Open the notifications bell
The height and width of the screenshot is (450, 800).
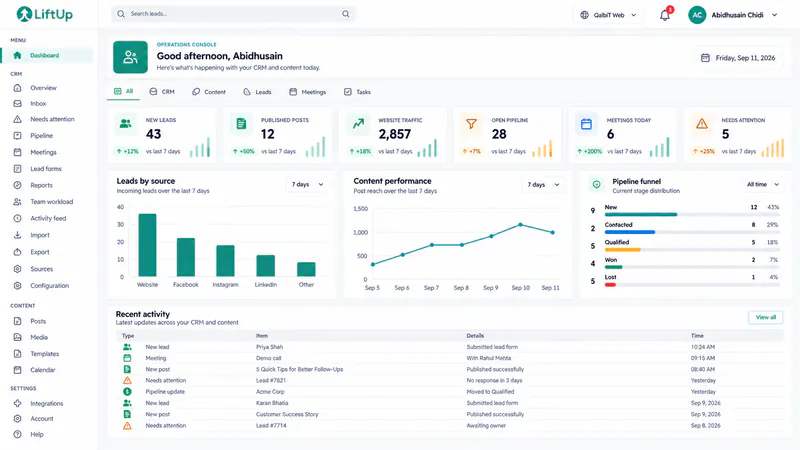pos(664,15)
